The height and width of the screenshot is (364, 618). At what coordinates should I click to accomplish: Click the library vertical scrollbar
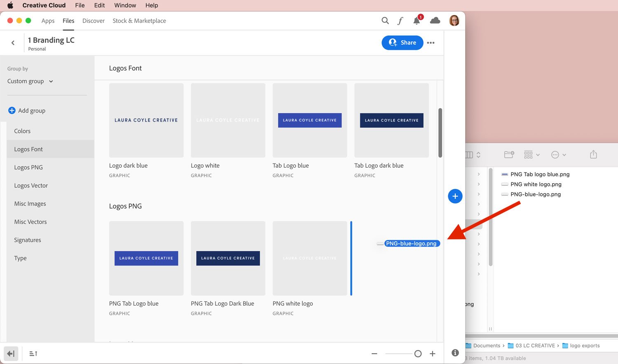coord(440,133)
